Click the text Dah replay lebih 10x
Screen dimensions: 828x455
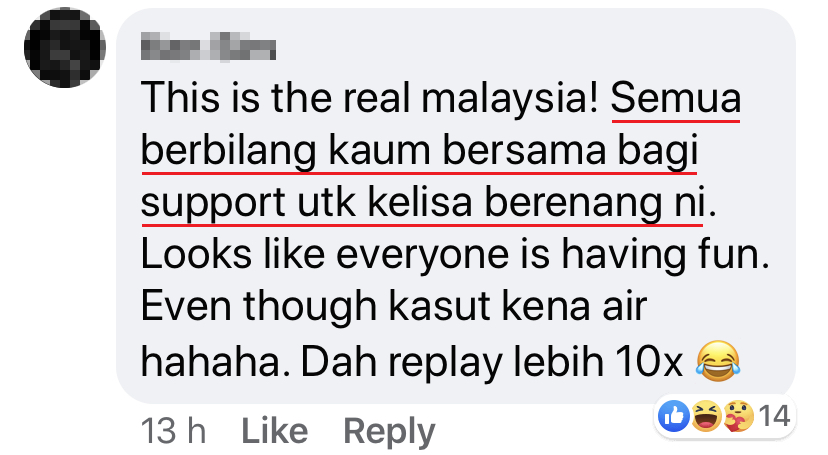(x=492, y=362)
